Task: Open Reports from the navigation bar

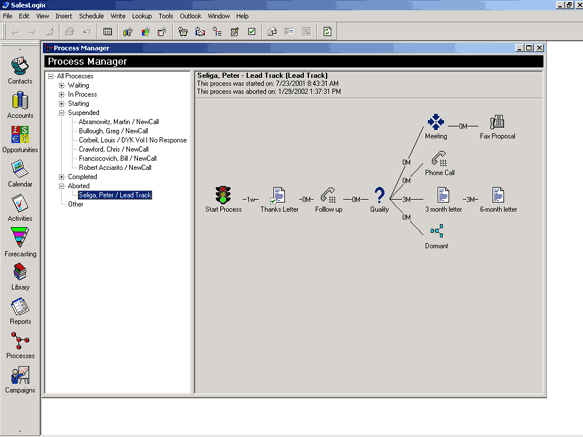Action: 20,311
